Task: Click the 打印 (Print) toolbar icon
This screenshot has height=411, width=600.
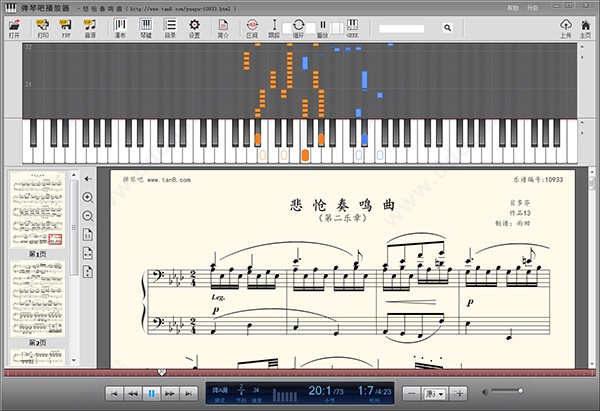Action: pyautogui.click(x=42, y=25)
